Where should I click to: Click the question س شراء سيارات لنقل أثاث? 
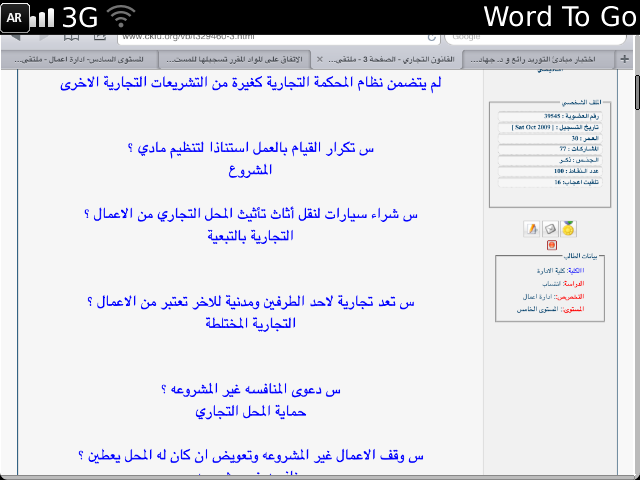[251, 214]
